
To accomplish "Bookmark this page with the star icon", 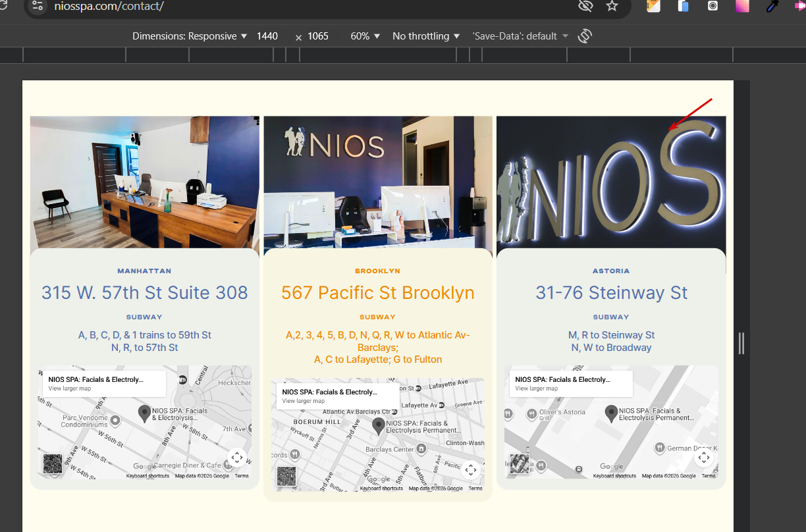I will (x=612, y=6).
